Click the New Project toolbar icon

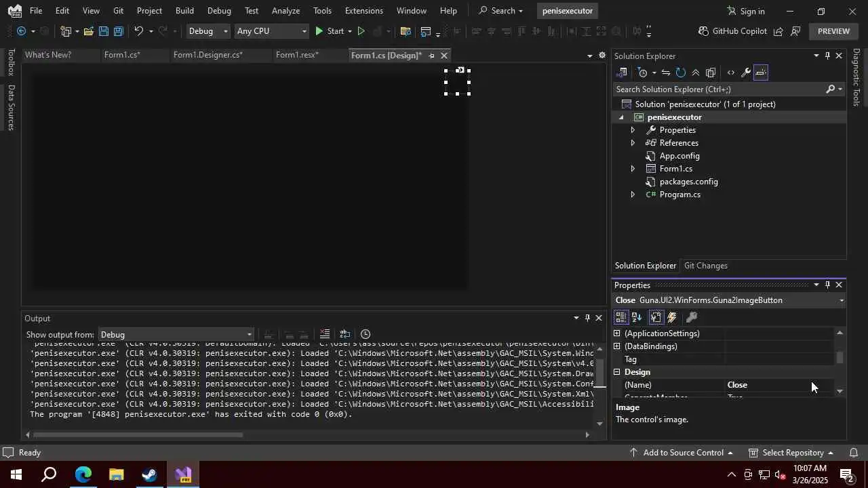(66, 31)
